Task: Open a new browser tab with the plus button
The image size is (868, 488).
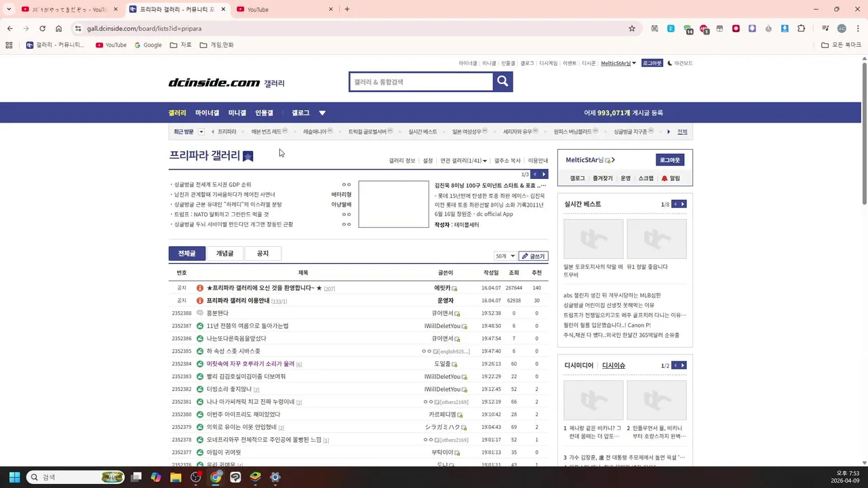Action: tap(347, 9)
